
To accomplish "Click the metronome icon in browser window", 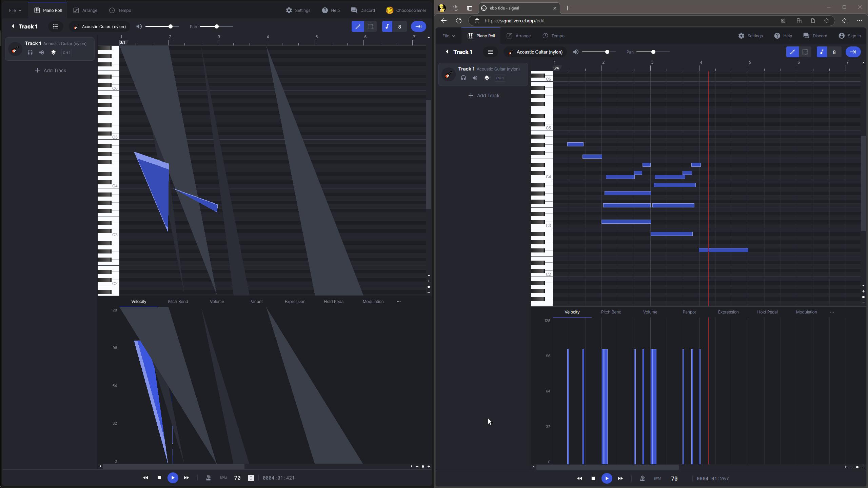I will (642, 479).
